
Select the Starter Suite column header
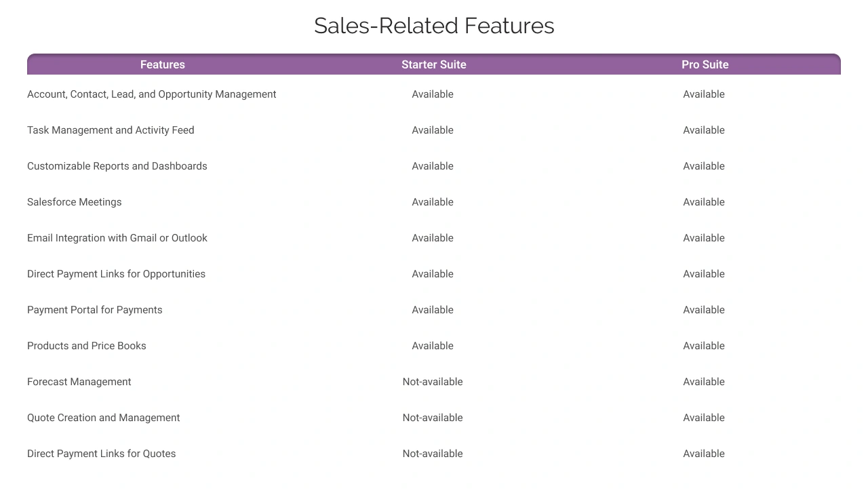click(433, 64)
